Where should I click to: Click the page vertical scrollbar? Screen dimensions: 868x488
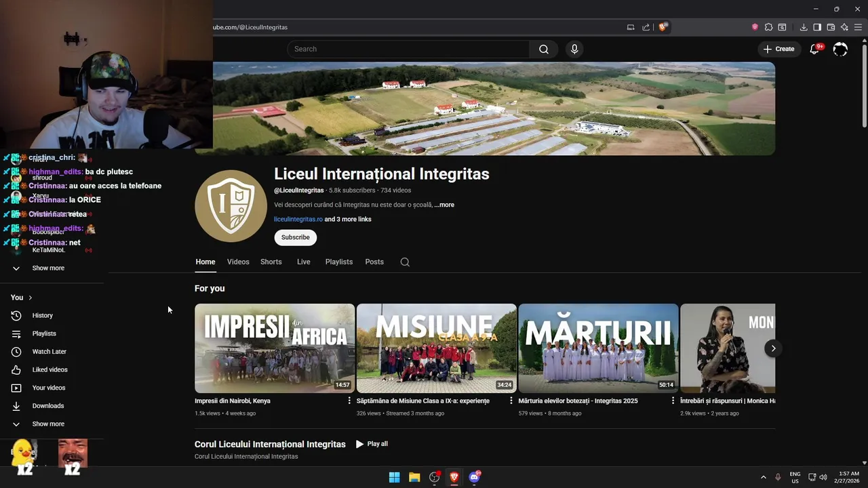click(x=864, y=85)
